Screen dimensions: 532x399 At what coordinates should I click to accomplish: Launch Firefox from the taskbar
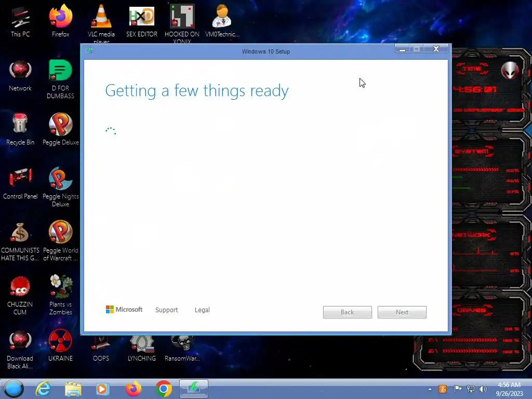[x=134, y=389]
